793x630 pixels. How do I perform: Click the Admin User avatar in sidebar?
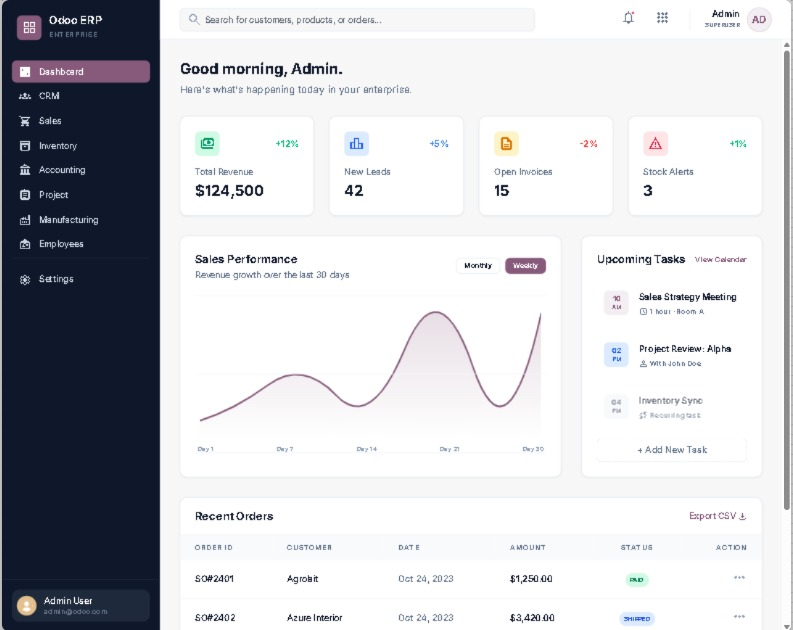pos(26,605)
